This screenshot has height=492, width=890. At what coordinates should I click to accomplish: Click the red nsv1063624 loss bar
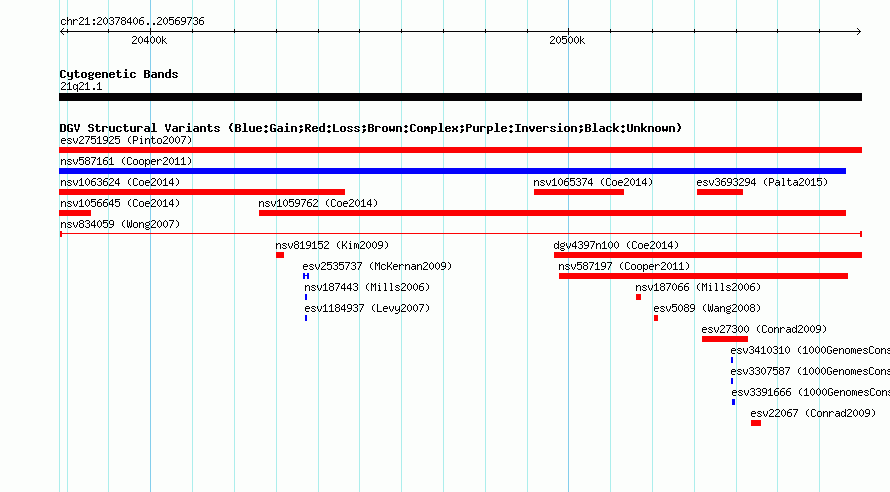coord(202,192)
